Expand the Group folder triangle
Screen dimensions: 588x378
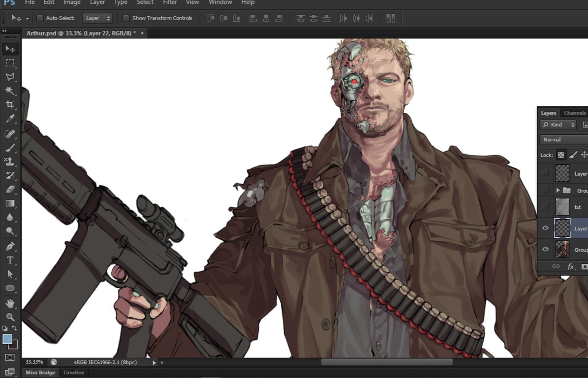coord(558,190)
